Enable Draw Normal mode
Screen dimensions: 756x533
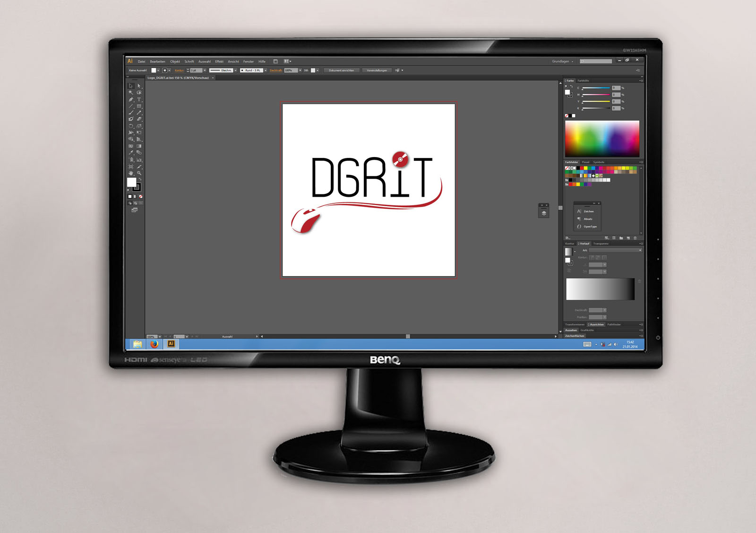[130, 203]
